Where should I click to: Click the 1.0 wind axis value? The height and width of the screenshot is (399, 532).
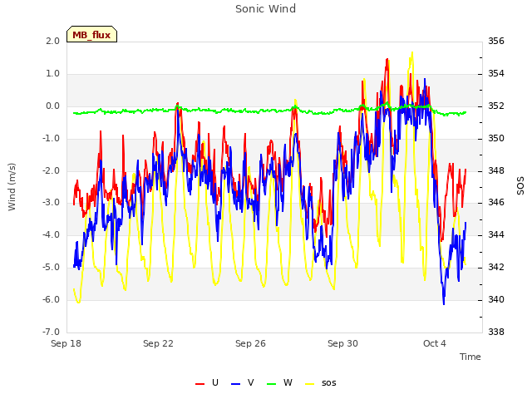[53, 74]
